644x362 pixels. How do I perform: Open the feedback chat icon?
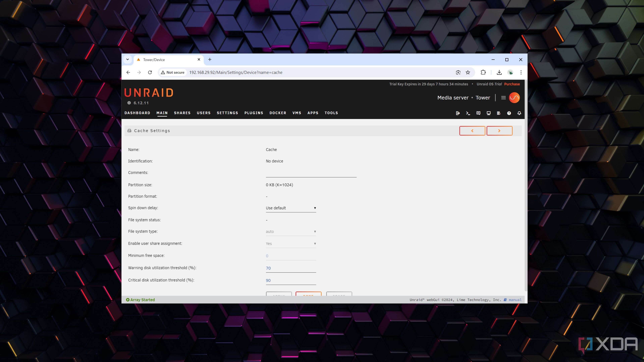(x=478, y=113)
